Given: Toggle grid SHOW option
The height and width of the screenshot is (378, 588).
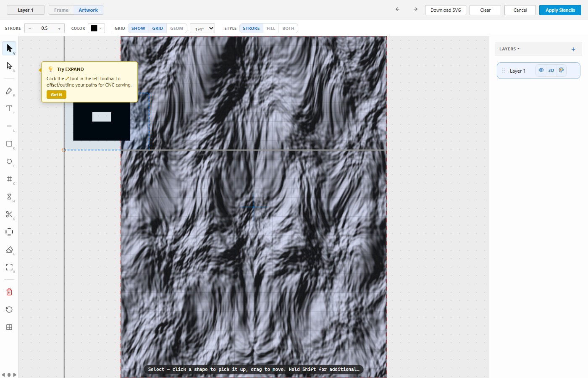Looking at the screenshot, I should pos(138,28).
